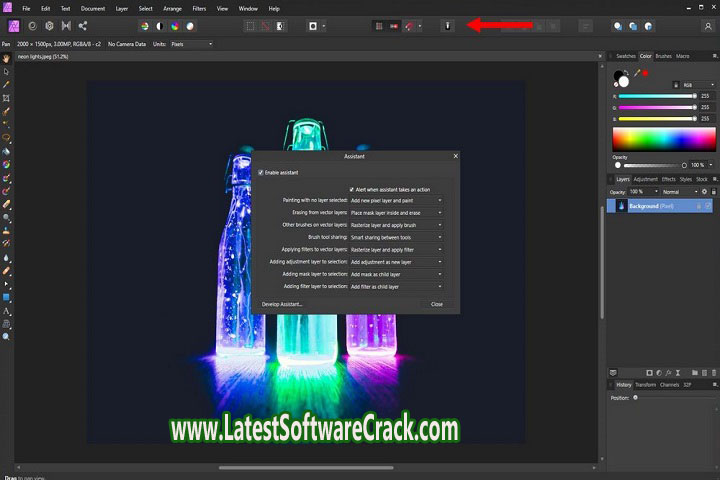Image resolution: width=720 pixels, height=480 pixels.
Task: Open Adding filter layer to selection dropdown
Action: pyautogui.click(x=396, y=287)
